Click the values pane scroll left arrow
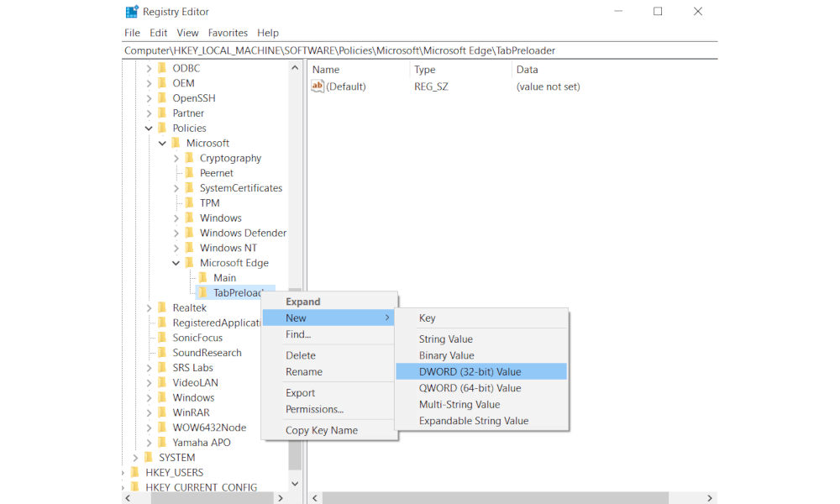This screenshot has height=504, width=840. click(x=315, y=498)
